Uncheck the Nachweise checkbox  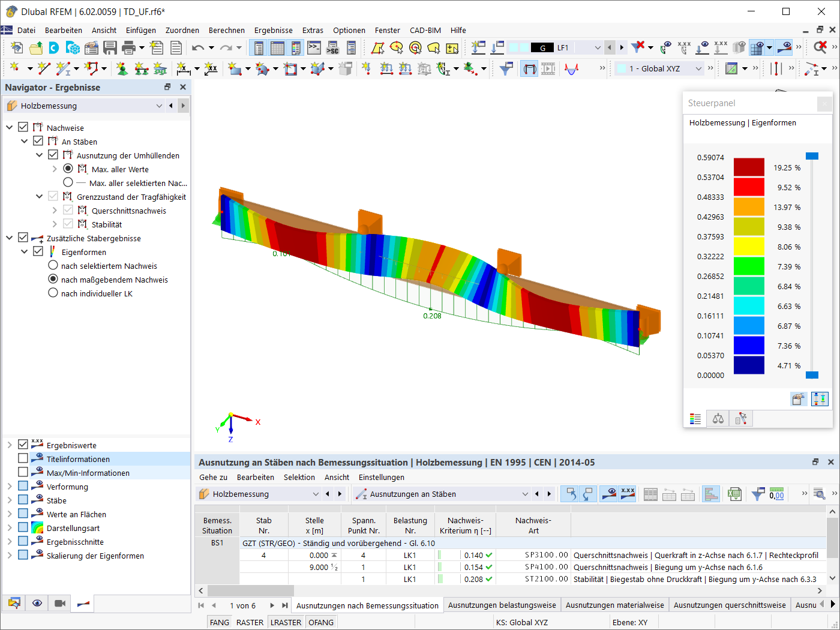click(23, 127)
